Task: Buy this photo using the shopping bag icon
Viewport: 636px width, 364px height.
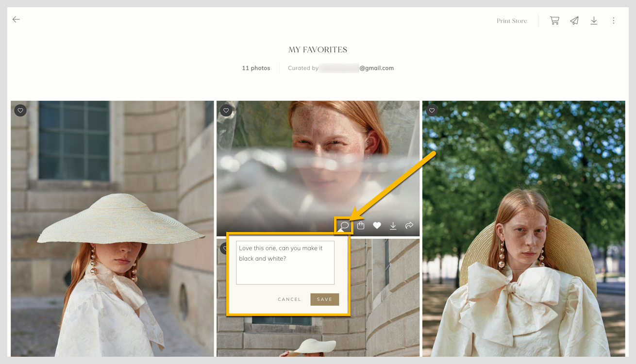Action: 361,225
